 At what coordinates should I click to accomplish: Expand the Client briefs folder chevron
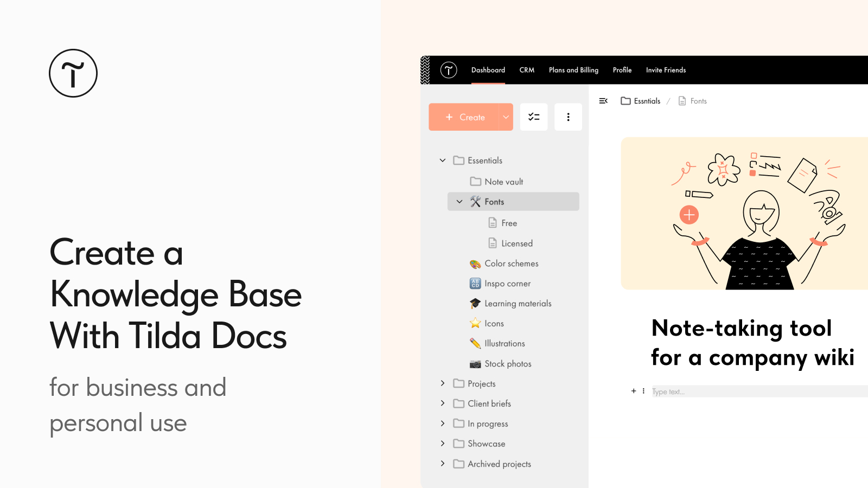[x=443, y=403]
